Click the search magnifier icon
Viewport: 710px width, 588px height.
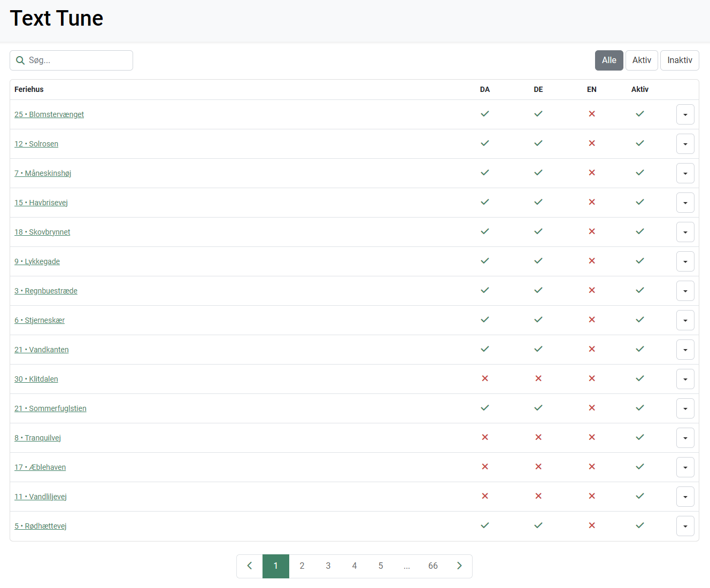pos(20,60)
